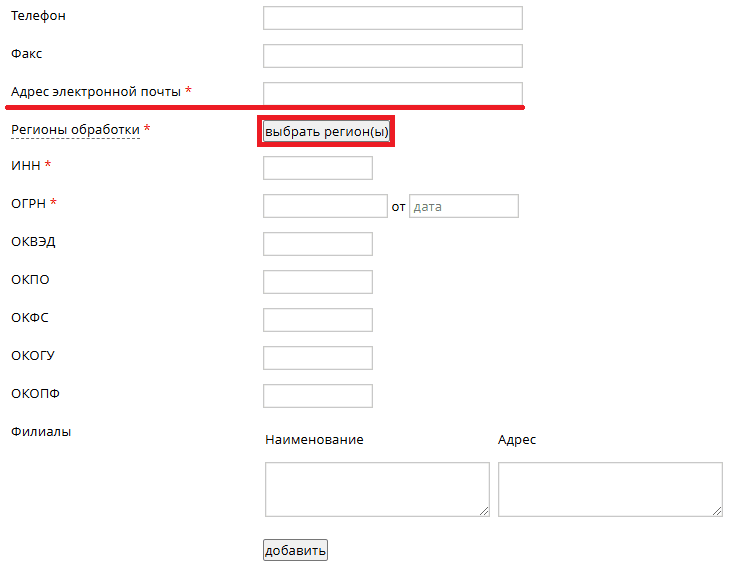Click the Регионы обработки dotted label
The image size is (753, 566).
(x=75, y=130)
